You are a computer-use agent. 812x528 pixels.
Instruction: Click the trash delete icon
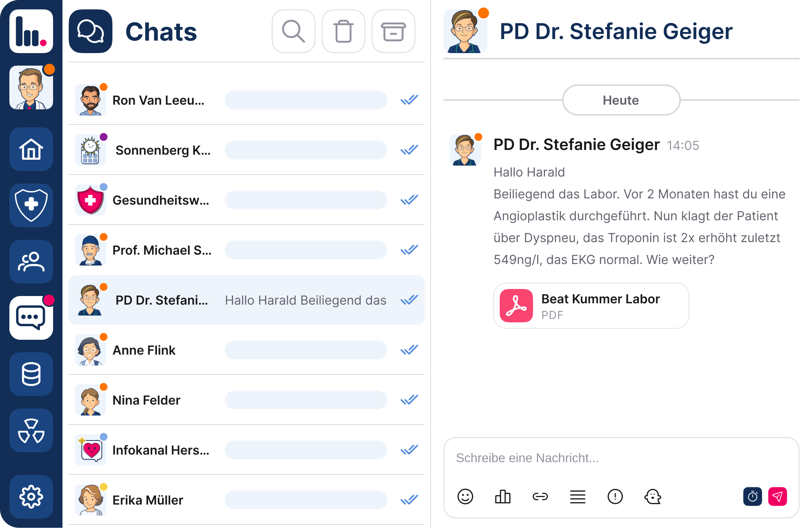[x=343, y=31]
